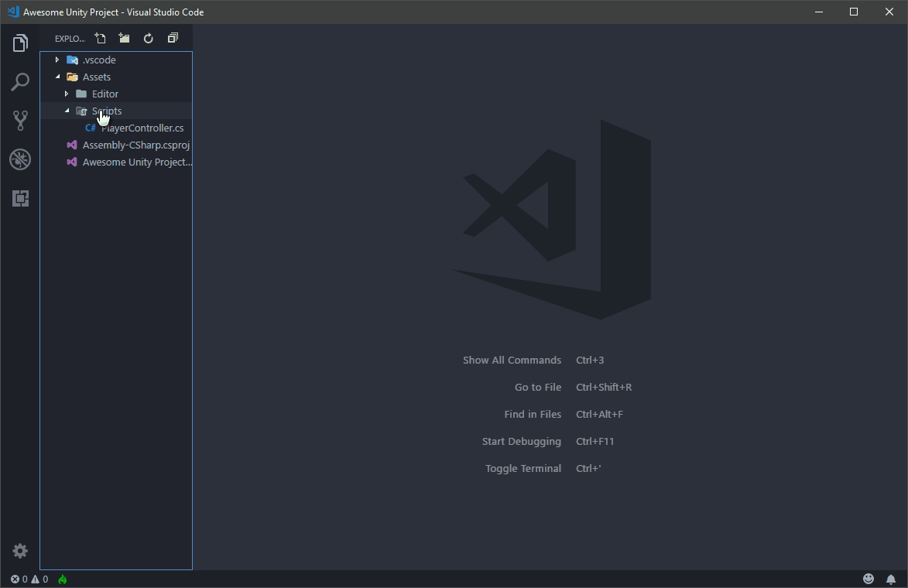The image size is (908, 588).
Task: Click the green Unity flame status indicator
Action: (62, 578)
